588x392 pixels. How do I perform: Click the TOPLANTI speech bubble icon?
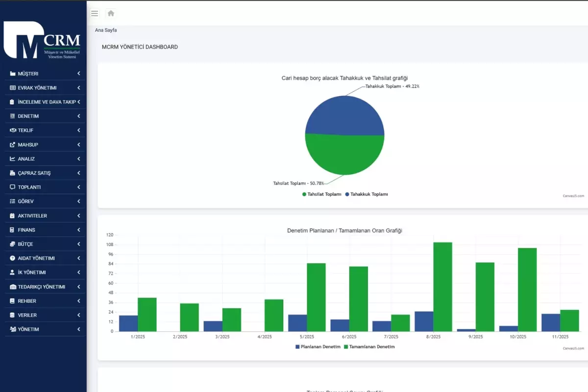click(x=13, y=187)
